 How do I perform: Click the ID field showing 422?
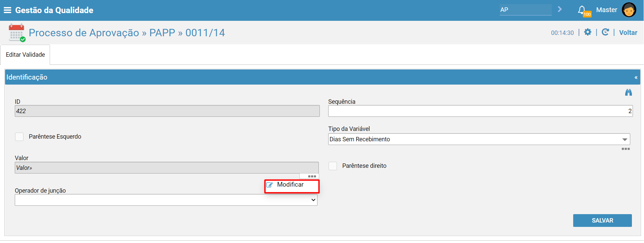[x=167, y=111]
